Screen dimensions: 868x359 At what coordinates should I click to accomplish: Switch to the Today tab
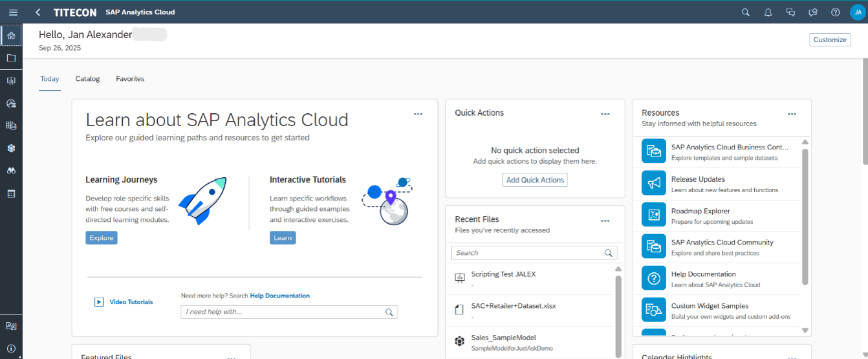click(50, 79)
